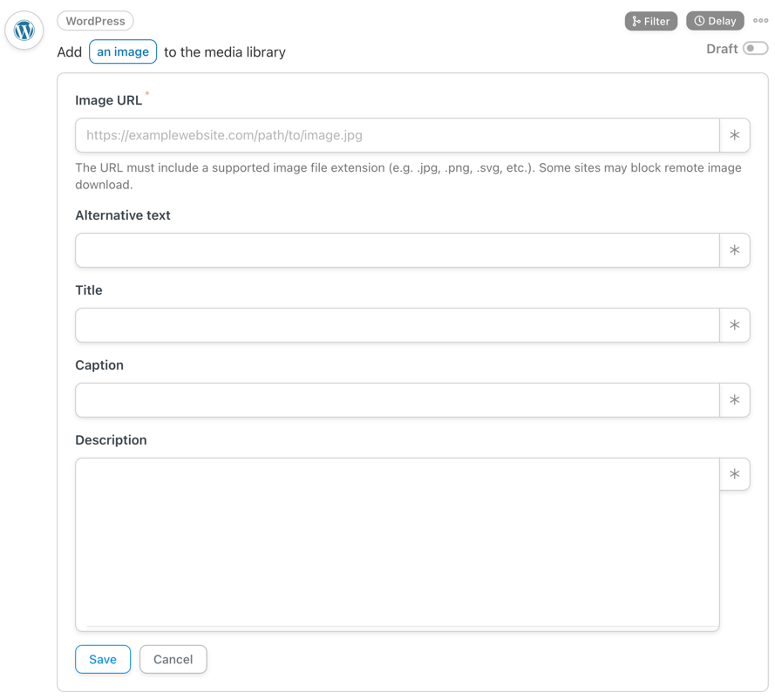Focus the Description text area

pos(398,545)
